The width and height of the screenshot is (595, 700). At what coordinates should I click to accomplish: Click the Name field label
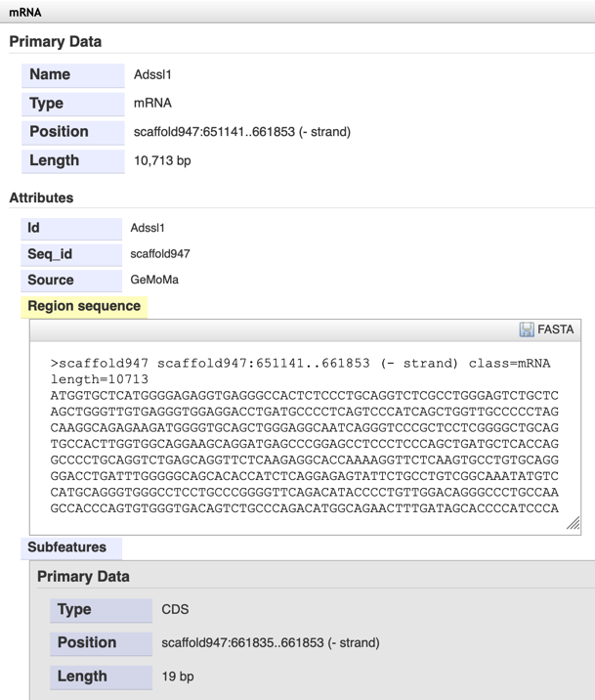tap(50, 74)
